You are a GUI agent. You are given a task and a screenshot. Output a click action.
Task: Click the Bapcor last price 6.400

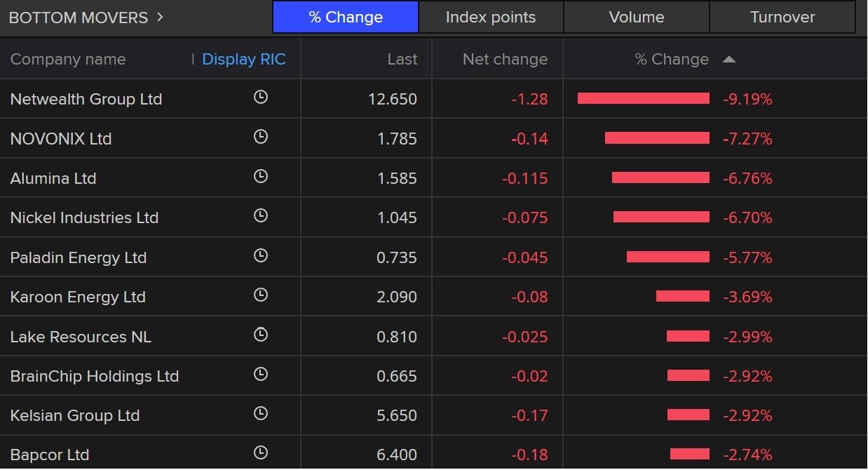point(397,455)
